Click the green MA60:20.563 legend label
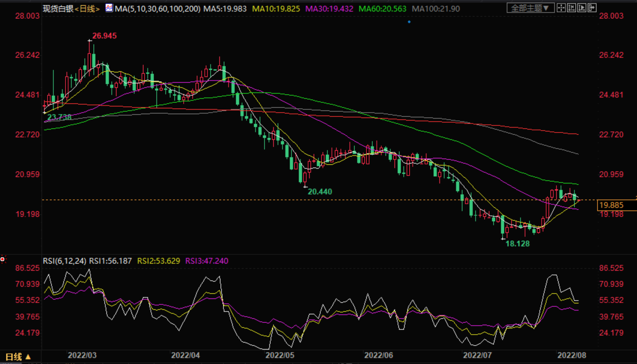The image size is (637, 364). 382,9
